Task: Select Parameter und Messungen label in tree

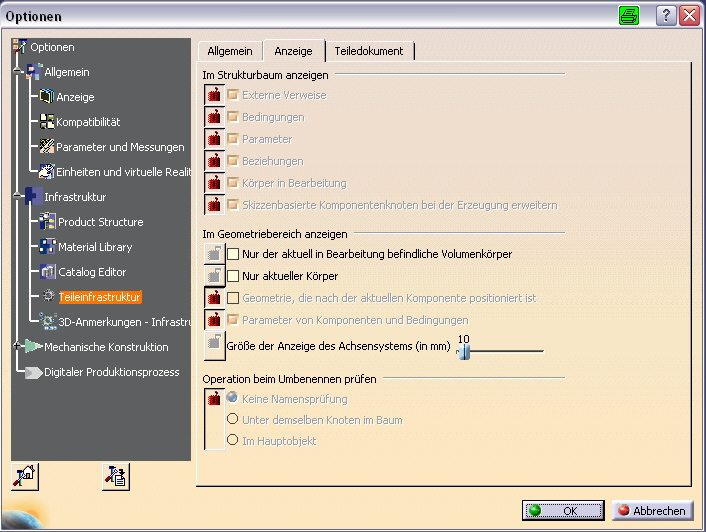Action: [120, 147]
